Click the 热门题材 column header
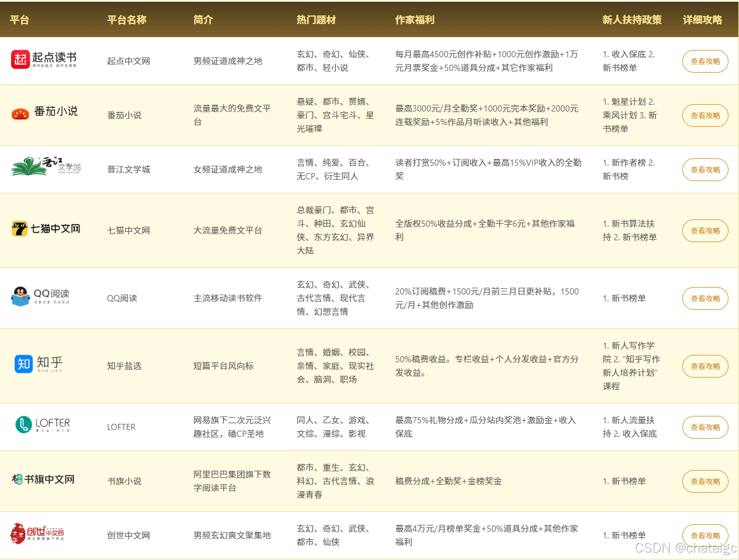Viewport: 739px width, 560px height. (316, 20)
